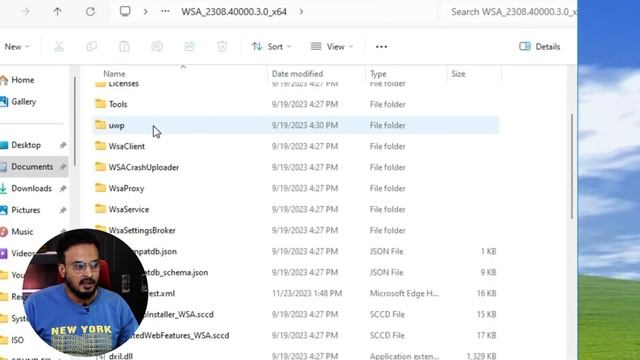Select the WsaSettingsBroker folder name

(142, 230)
